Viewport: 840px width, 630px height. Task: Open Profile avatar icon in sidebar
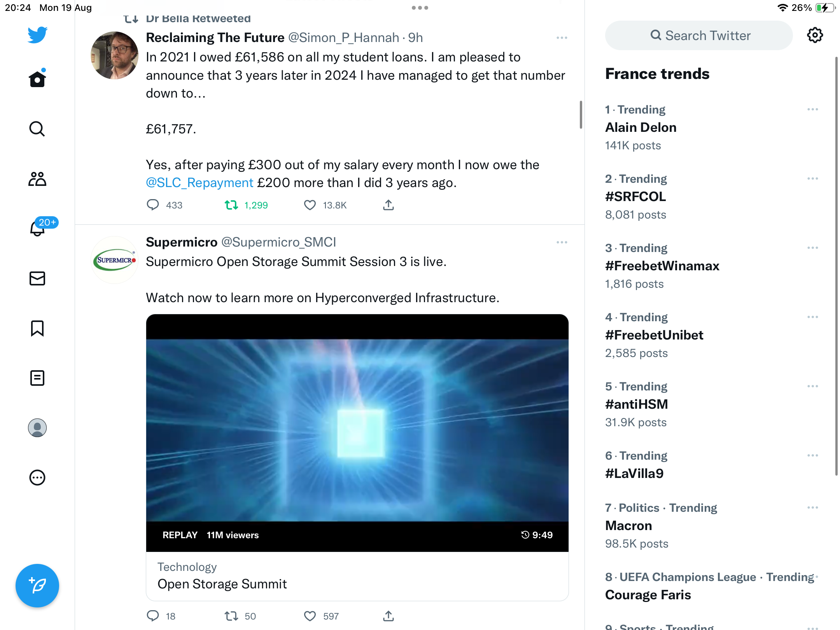click(37, 428)
